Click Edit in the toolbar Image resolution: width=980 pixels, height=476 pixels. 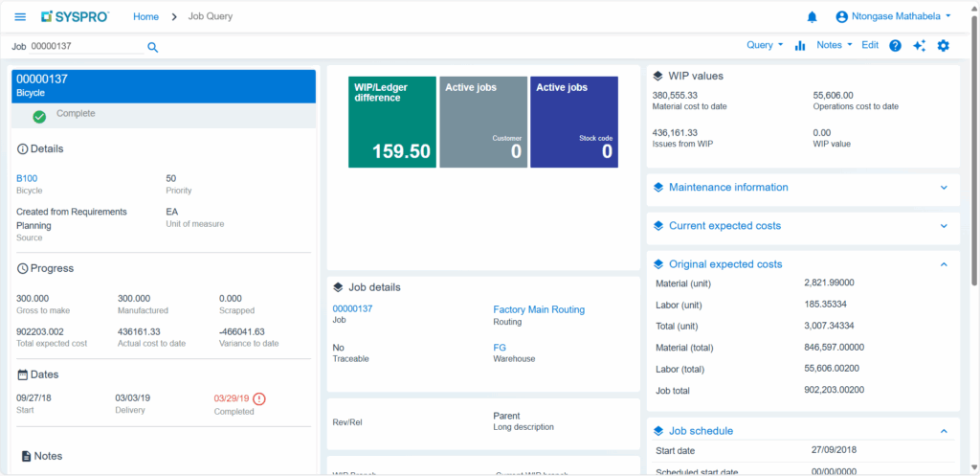click(870, 45)
